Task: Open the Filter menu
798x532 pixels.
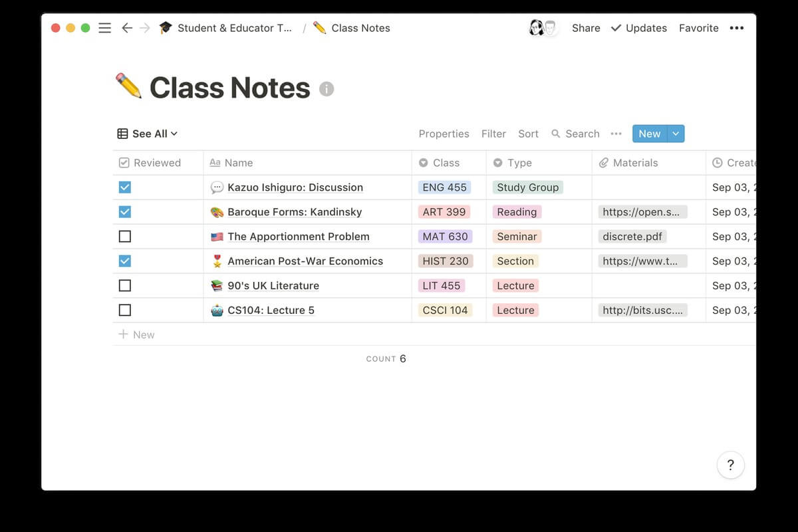Action: [493, 134]
